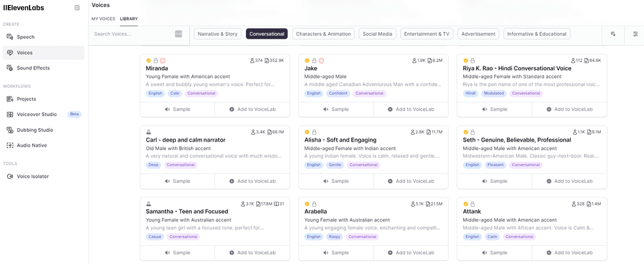The image size is (644, 264).
Task: Add Attank to VoiceLab
Action: coord(569,252)
